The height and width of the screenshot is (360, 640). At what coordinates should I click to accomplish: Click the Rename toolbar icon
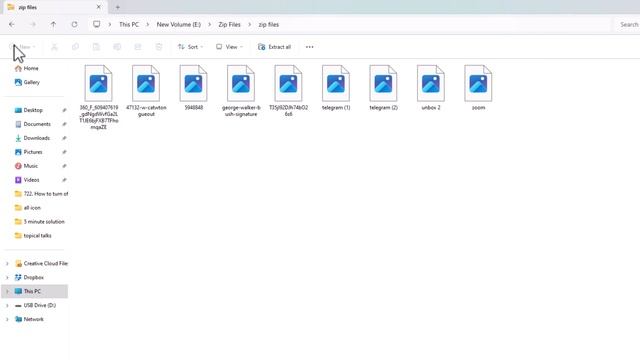click(x=117, y=47)
